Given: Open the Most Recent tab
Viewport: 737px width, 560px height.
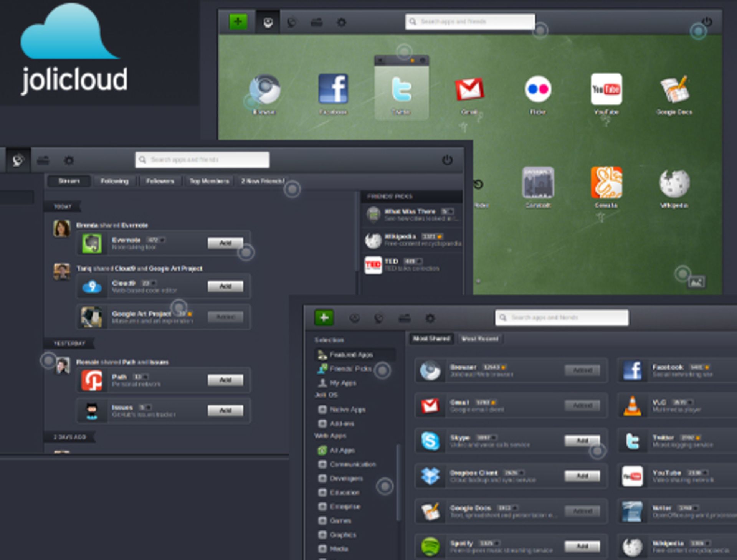Looking at the screenshot, I should [x=481, y=339].
